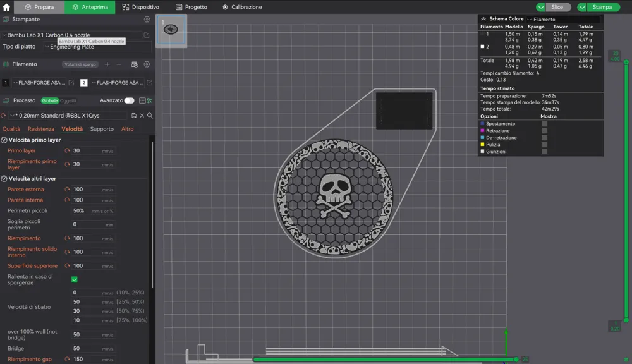Click the Stampa print button
Image resolution: width=632 pixels, height=364 pixels.
tap(603, 7)
